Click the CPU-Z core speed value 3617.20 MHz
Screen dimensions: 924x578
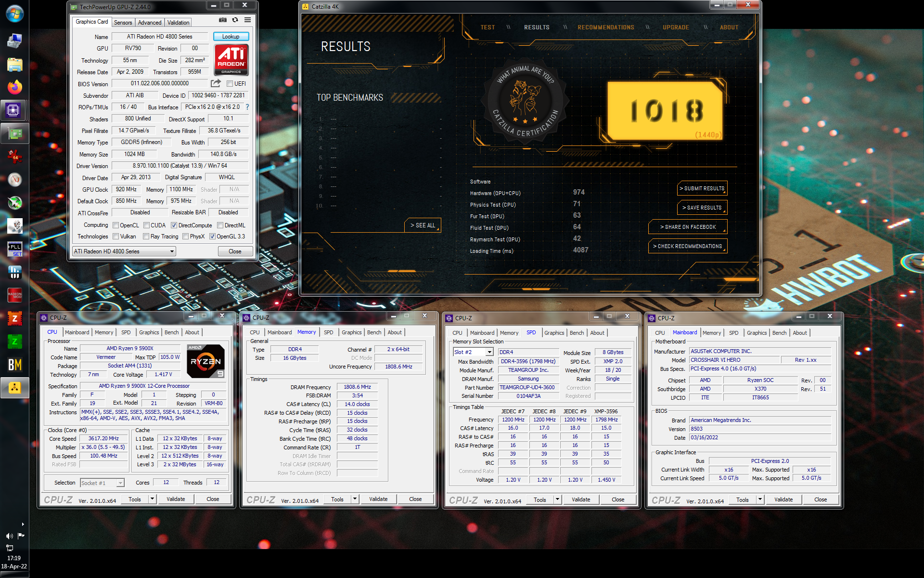pyautogui.click(x=103, y=439)
